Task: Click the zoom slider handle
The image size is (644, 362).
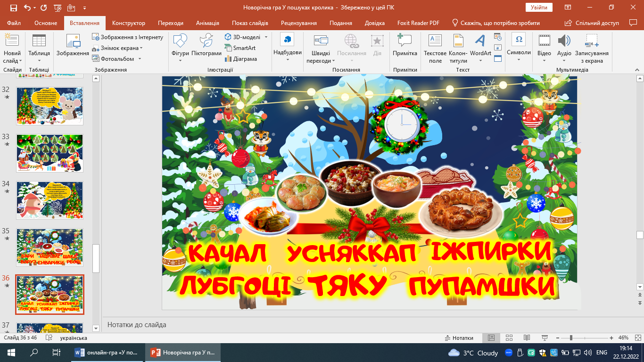Action: coord(571,338)
